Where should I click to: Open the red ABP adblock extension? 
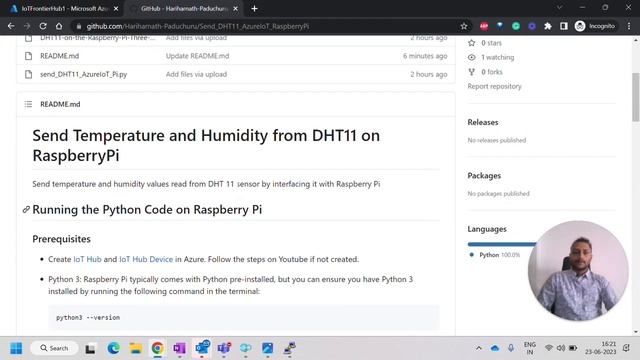tap(484, 26)
